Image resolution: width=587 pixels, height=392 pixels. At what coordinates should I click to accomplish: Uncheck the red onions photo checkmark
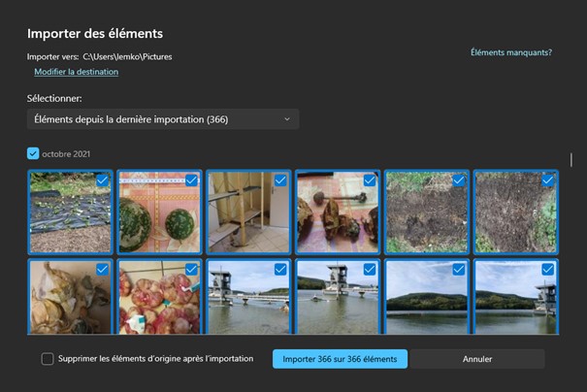191,269
